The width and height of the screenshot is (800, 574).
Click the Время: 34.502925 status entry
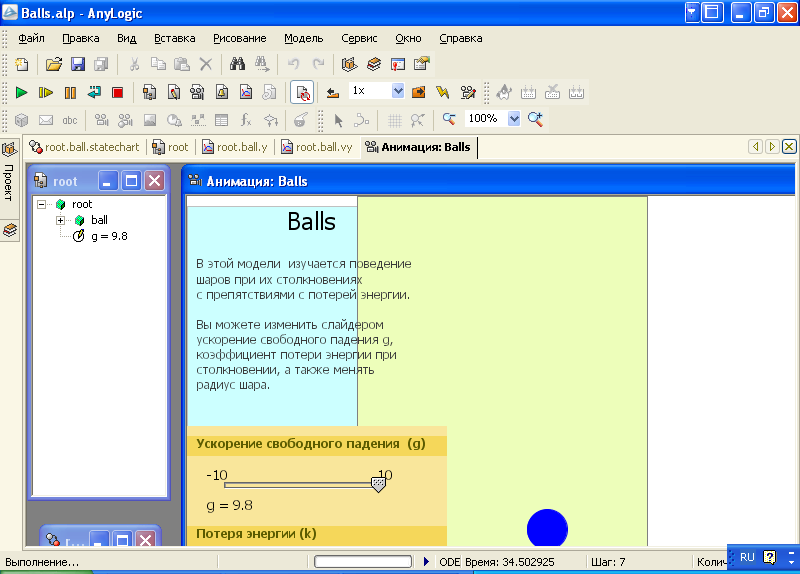point(509,562)
